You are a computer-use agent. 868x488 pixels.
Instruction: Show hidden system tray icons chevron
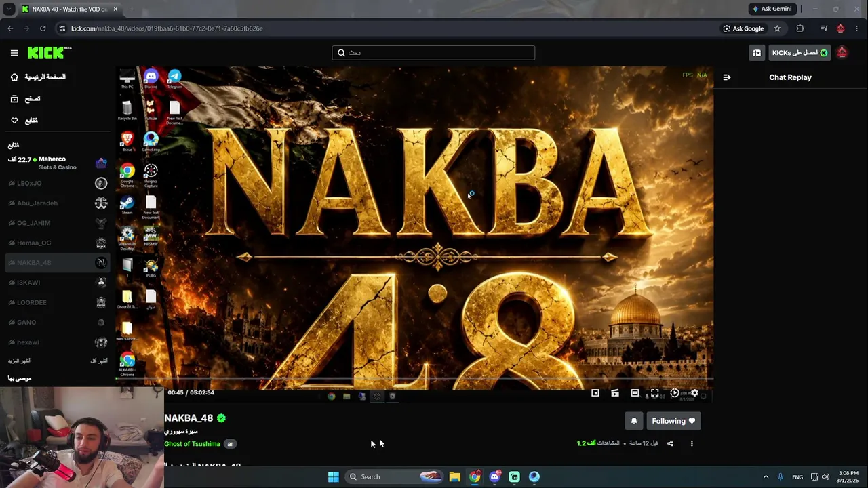click(x=766, y=476)
